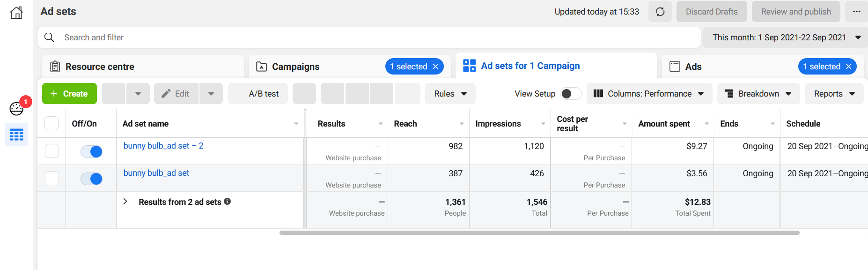This screenshot has height=270, width=868.
Task: Expand the Results from 2 ad sets row
Action: pos(125,202)
